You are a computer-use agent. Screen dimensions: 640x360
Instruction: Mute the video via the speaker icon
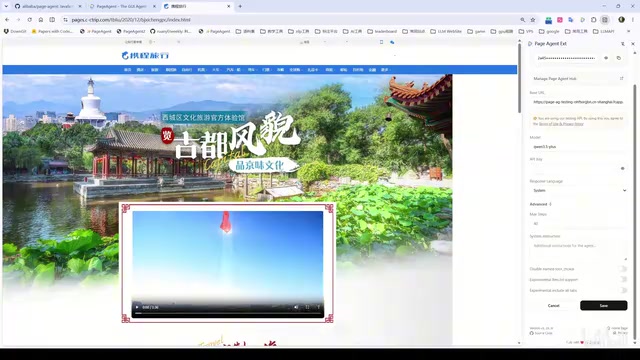(296, 307)
